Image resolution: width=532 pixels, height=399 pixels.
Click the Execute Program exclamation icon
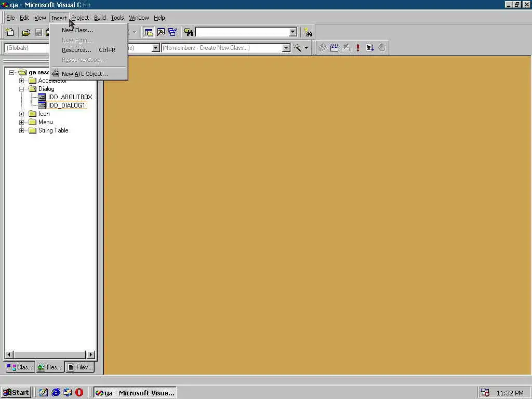pyautogui.click(x=358, y=48)
